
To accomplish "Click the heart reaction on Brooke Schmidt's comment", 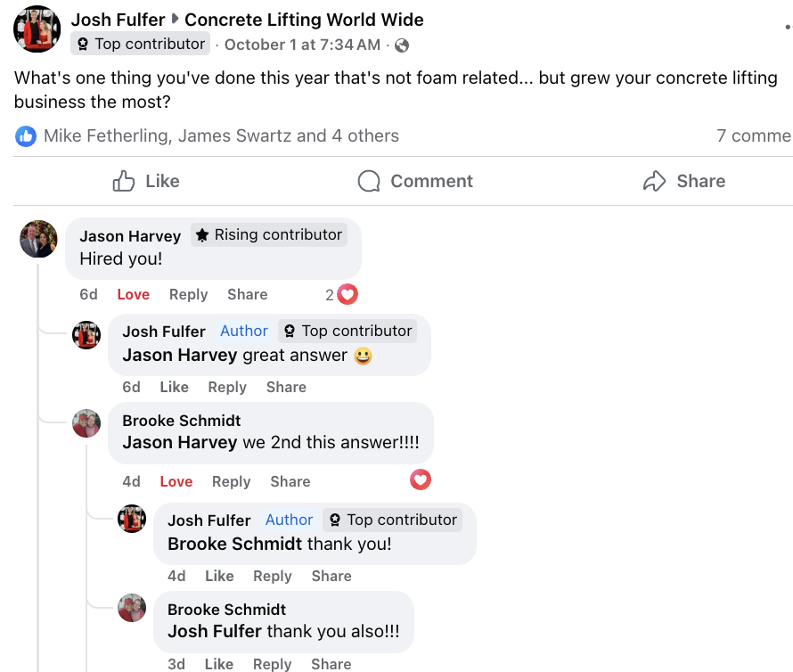I will (x=420, y=479).
